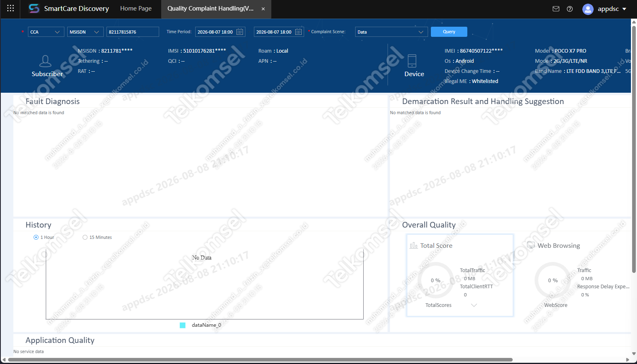This screenshot has height=364, width=637.
Task: Click the 2G/3G/LTE/NR mode value
Action: point(570,61)
